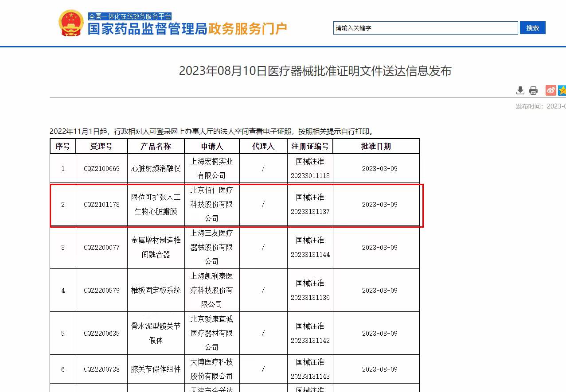Click the 国家药品监督管理局政务服务门户 site title
The width and height of the screenshot is (566, 392).
pyautogui.click(x=187, y=29)
